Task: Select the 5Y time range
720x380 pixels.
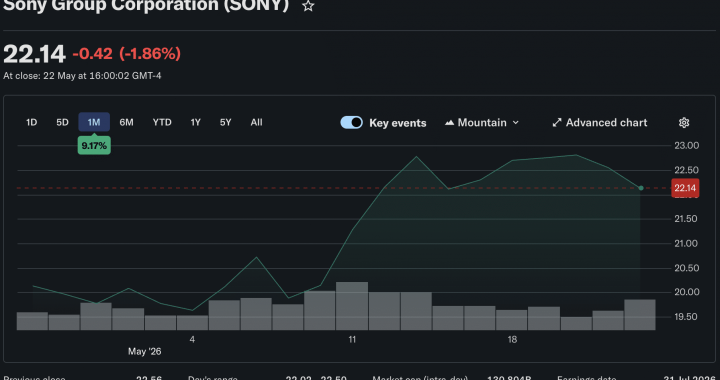Action: tap(225, 123)
